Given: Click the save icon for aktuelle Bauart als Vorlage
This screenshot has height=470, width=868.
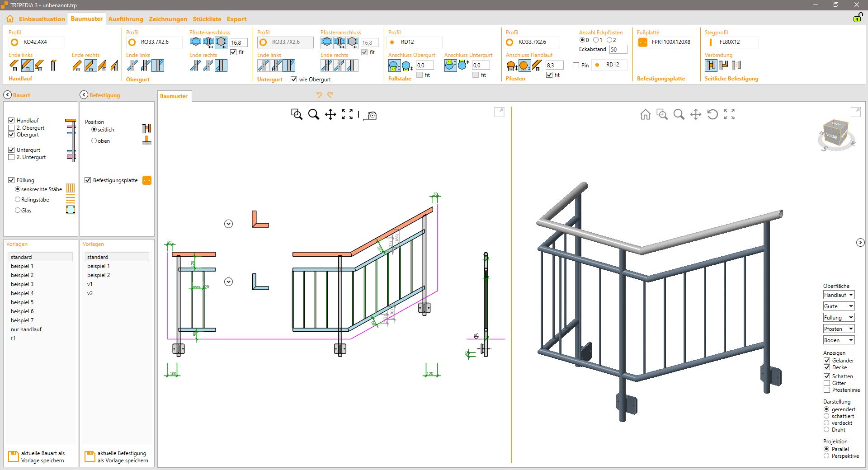Looking at the screenshot, I should [x=14, y=456].
